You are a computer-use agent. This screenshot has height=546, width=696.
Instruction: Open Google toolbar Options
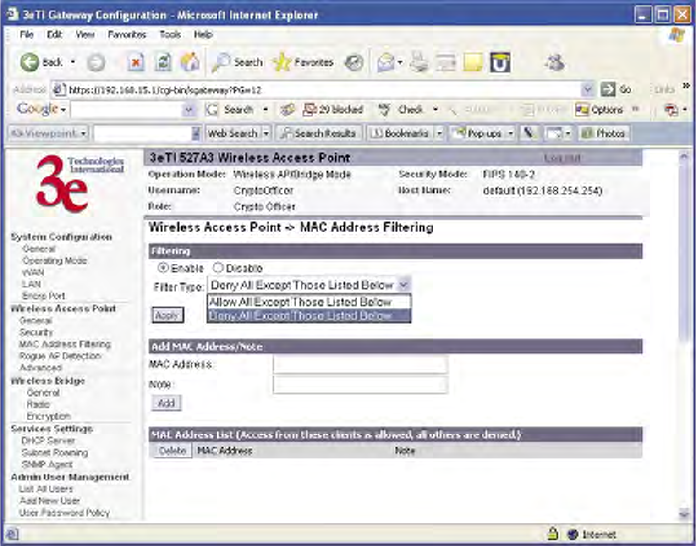pos(599,110)
